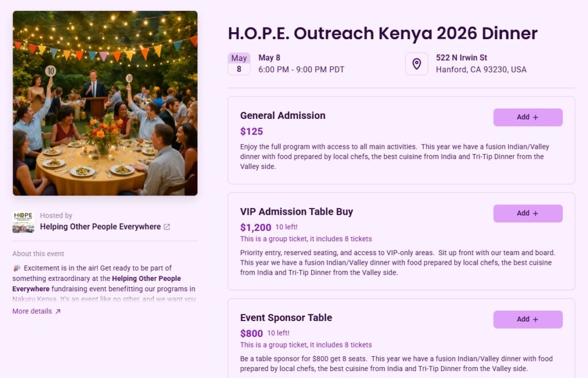The height and width of the screenshot is (378, 588).
Task: Click the arrow icon next to More details
Action: [58, 311]
